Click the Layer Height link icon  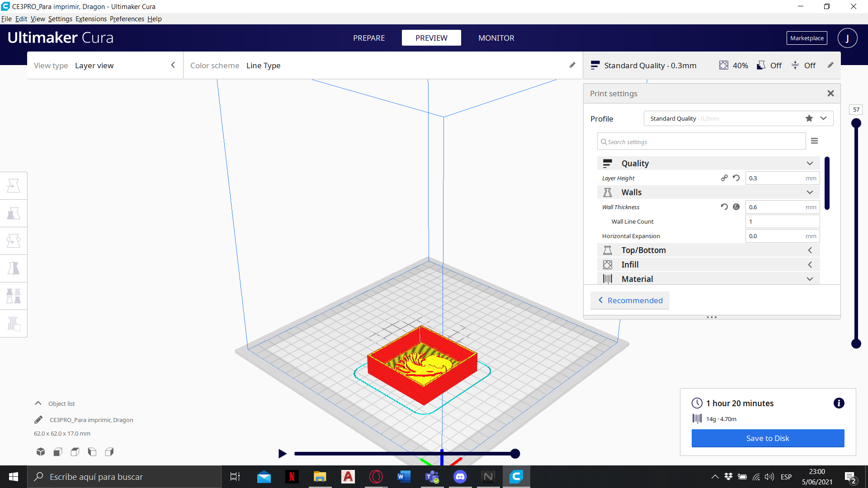pos(724,178)
